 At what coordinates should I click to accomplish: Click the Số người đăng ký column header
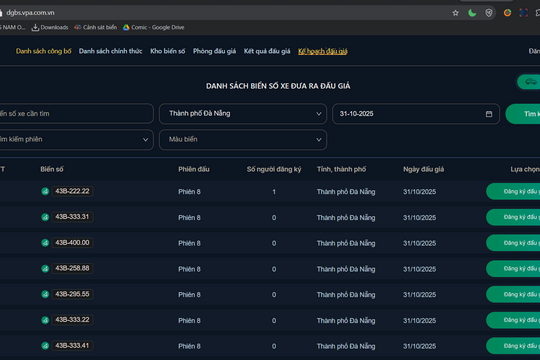[x=274, y=169]
